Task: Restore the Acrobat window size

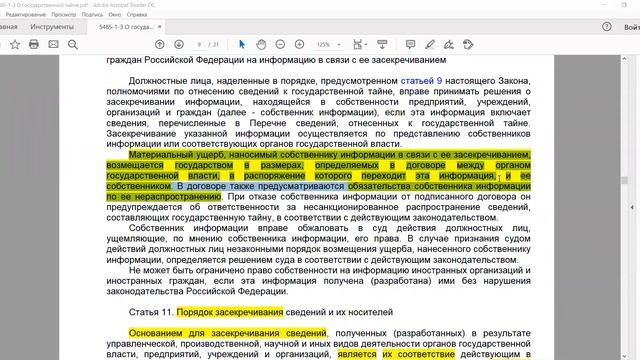Action: coord(624,5)
